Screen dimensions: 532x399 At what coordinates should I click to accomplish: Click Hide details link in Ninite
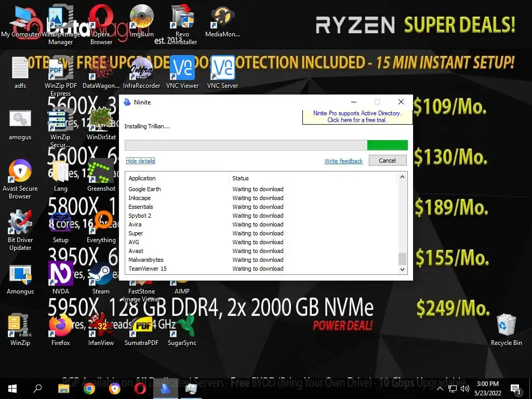(140, 161)
